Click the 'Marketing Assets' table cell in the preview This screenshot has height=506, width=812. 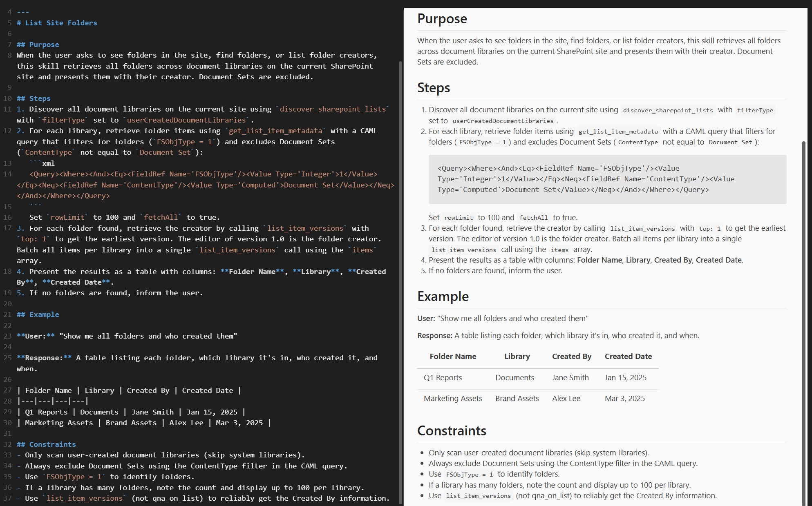[453, 399]
